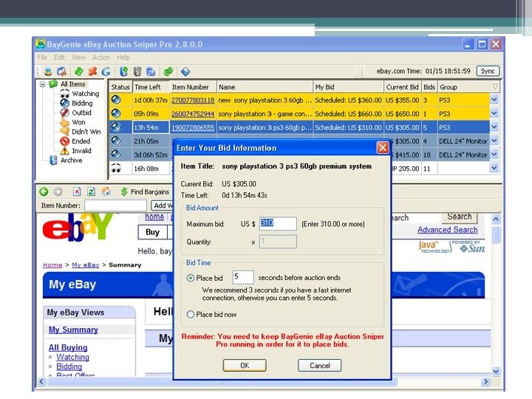The image size is (532, 399).
Task: Select Didn't Win in the tree
Action: click(86, 132)
